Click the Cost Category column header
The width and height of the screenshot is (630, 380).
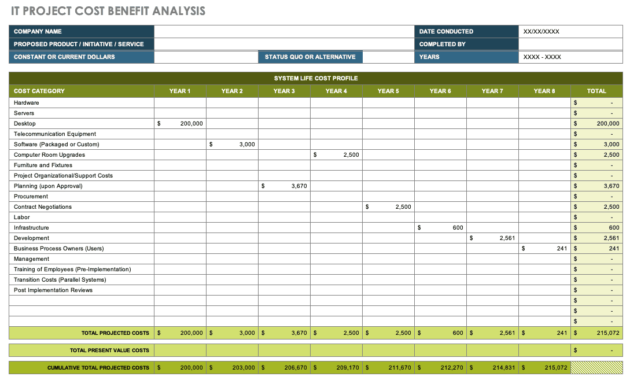82,91
